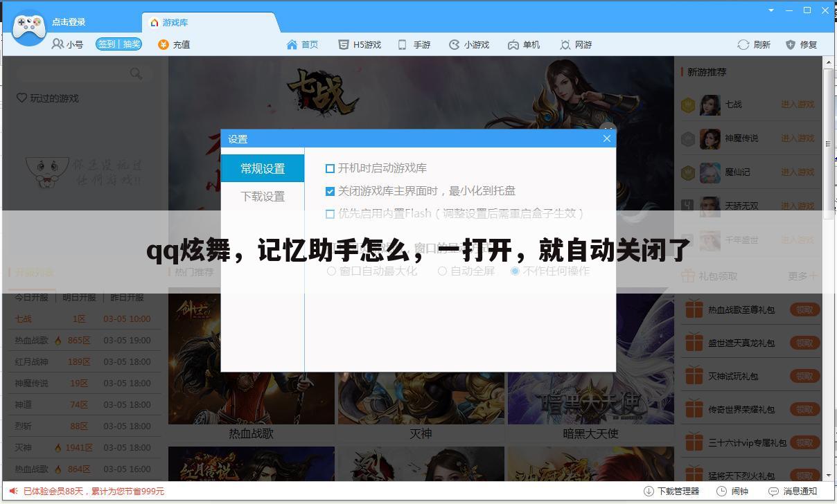Expand 更多 gift packs list
The width and height of the screenshot is (837, 504).
[x=802, y=276]
